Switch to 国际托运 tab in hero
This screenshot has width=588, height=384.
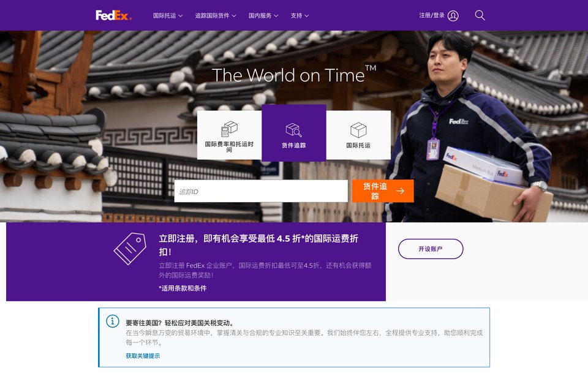point(358,135)
